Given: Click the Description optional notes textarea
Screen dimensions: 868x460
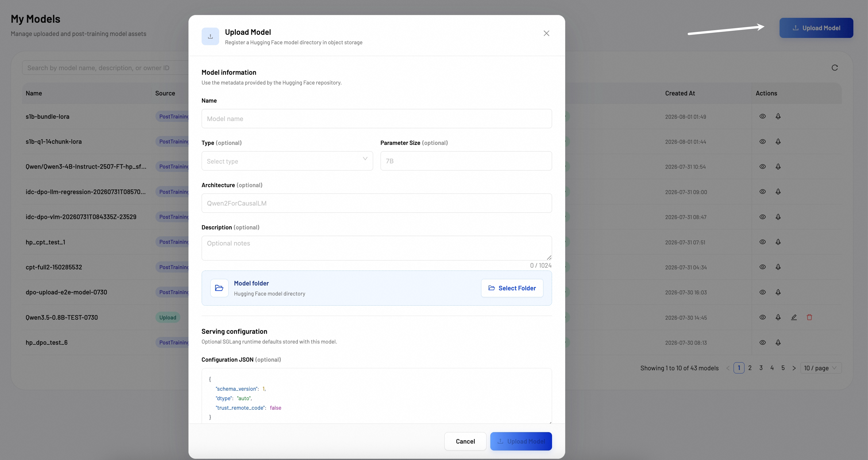Looking at the screenshot, I should [376, 248].
